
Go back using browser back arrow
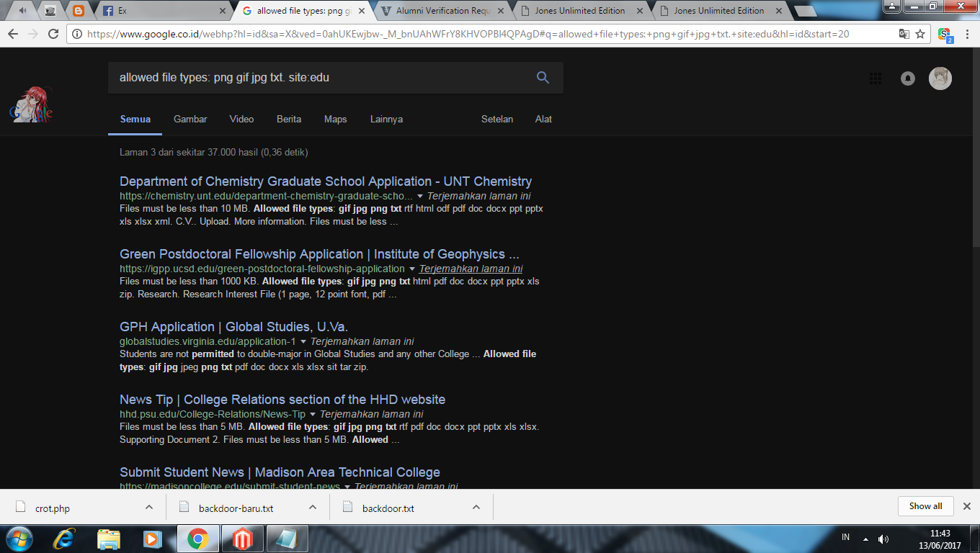(14, 34)
